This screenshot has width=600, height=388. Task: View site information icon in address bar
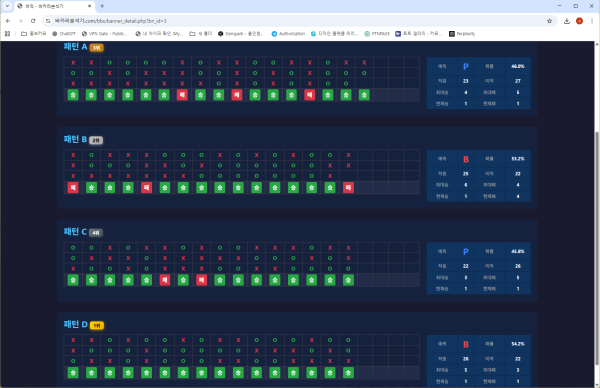click(x=48, y=21)
